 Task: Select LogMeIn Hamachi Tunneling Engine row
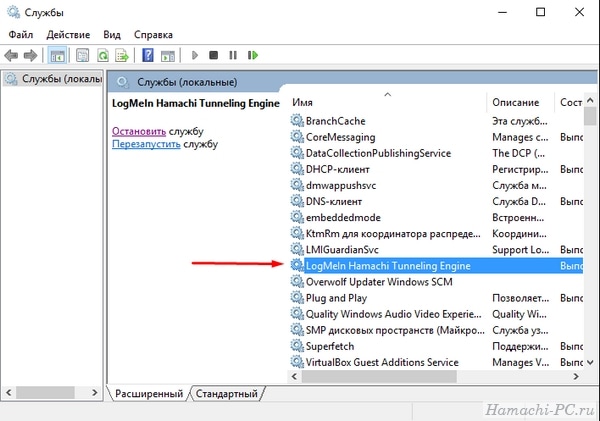(436, 266)
